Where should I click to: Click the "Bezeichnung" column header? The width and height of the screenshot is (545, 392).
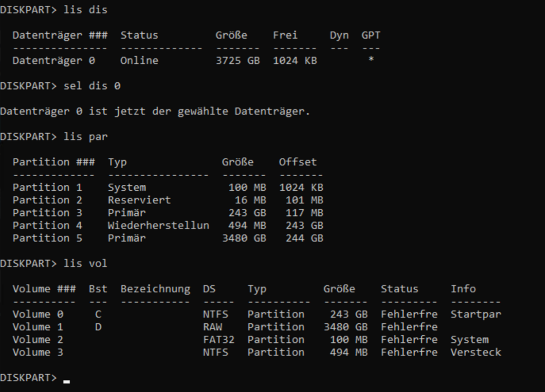pyautogui.click(x=155, y=289)
